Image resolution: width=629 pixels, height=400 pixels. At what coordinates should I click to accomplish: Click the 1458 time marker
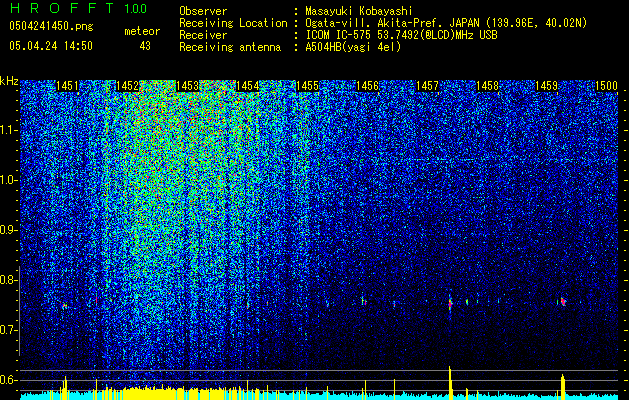[487, 86]
